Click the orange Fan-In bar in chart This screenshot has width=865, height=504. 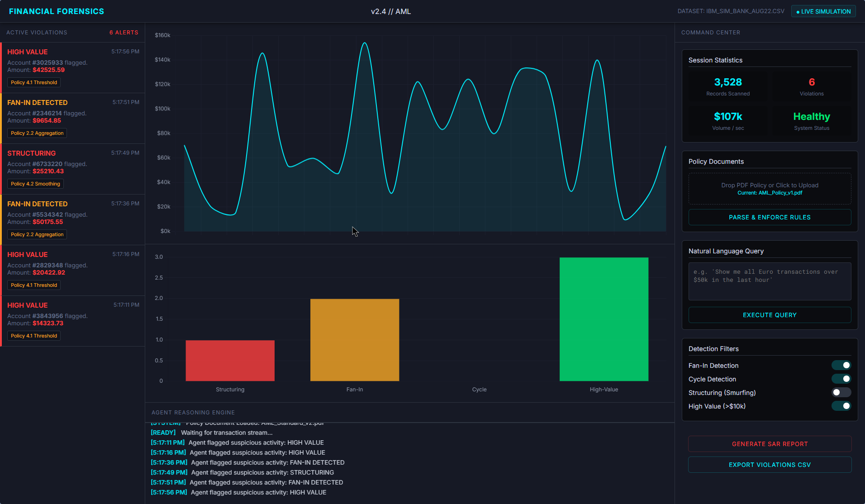tap(354, 340)
